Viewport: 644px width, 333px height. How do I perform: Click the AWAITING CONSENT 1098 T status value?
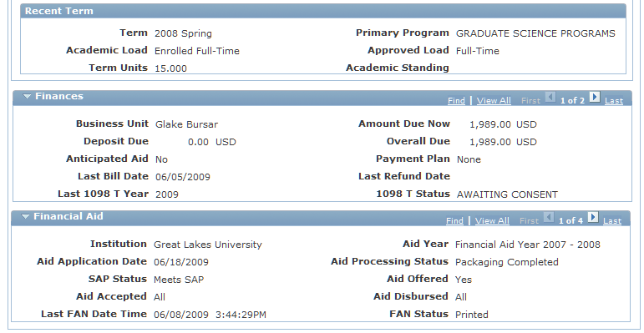tap(507, 194)
